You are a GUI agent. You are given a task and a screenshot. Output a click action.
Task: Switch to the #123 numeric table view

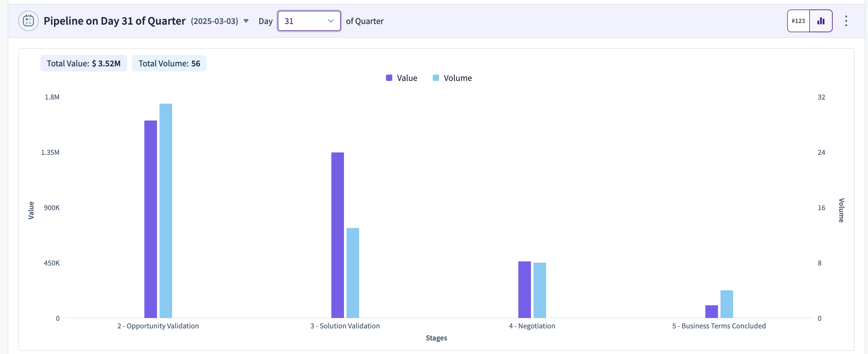[798, 21]
